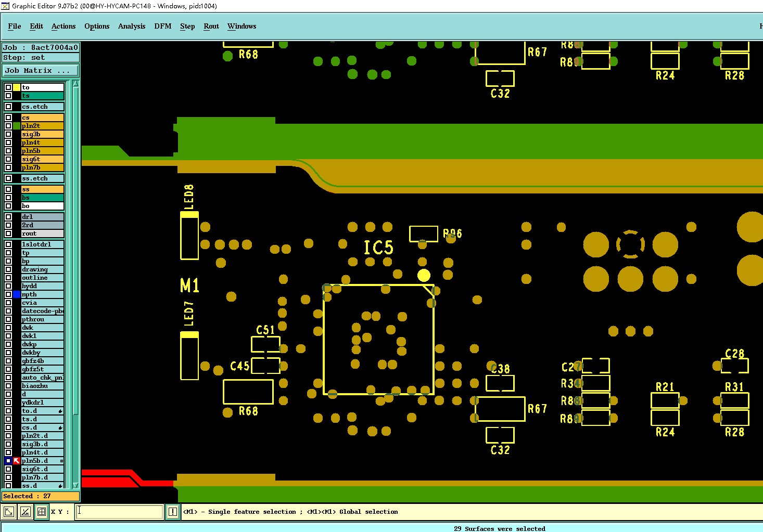Toggle the checkbox for layer cs.etch
This screenshot has height=532, width=763.
coord(8,107)
